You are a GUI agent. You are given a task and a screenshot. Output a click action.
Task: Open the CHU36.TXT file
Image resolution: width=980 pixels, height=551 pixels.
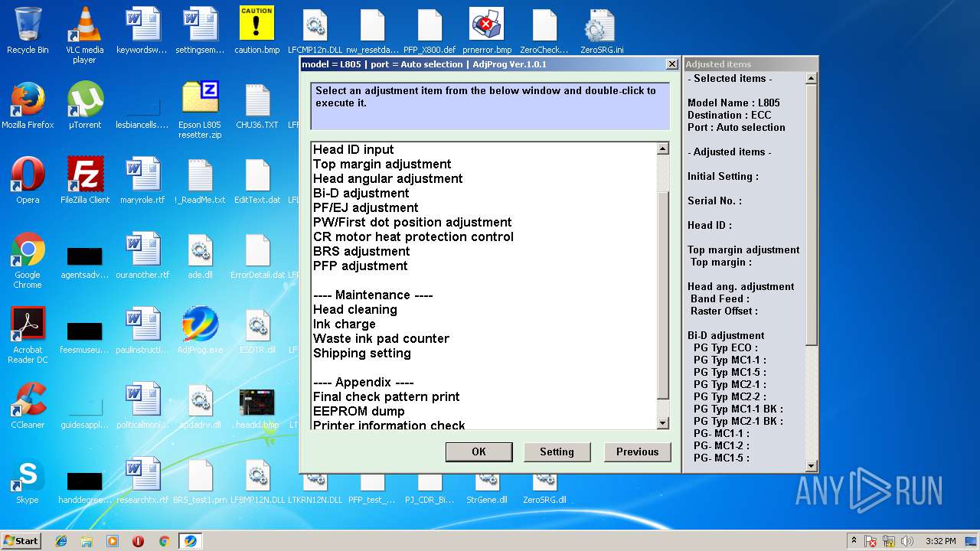point(257,106)
